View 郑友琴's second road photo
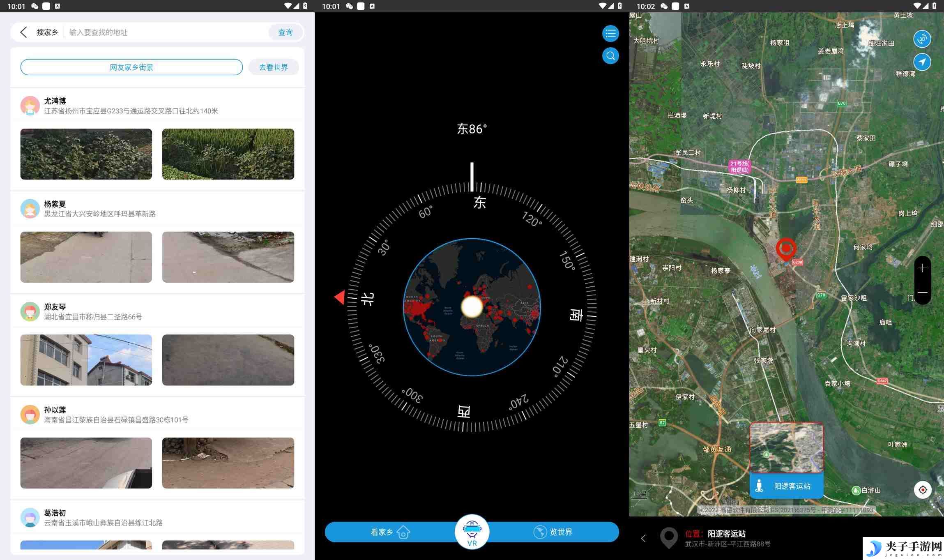Screen dimensions: 944x560 tap(228, 360)
